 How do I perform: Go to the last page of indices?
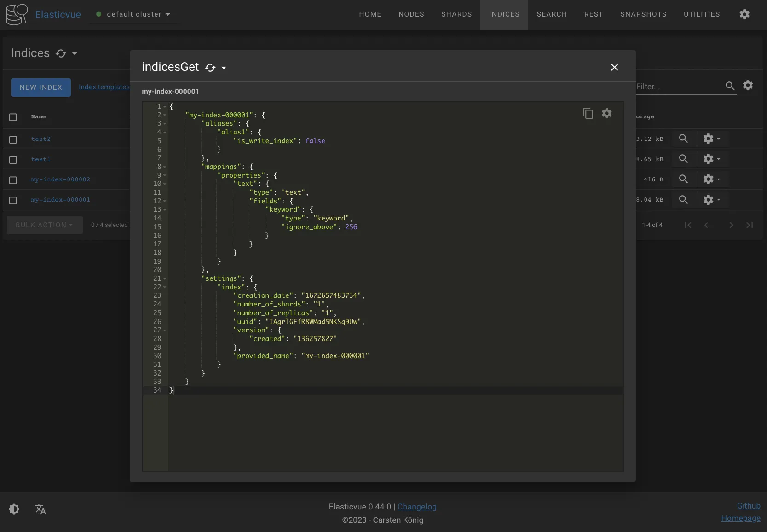[750, 225]
